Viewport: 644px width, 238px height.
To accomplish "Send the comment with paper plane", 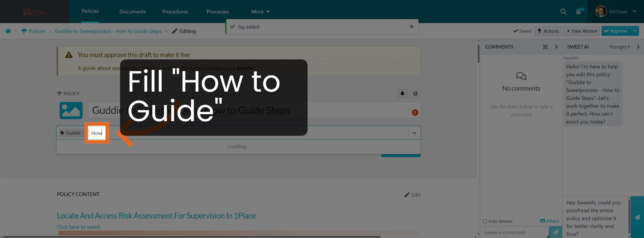I will pos(555,232).
